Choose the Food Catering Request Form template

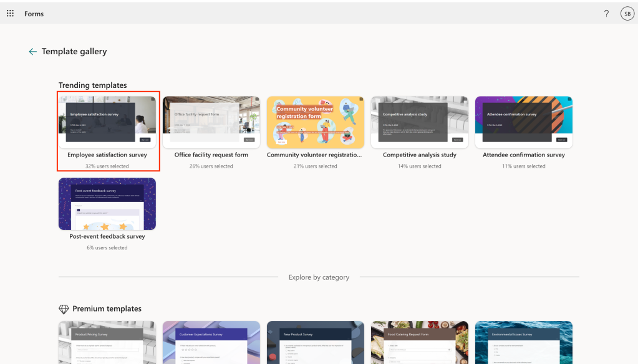(419, 343)
